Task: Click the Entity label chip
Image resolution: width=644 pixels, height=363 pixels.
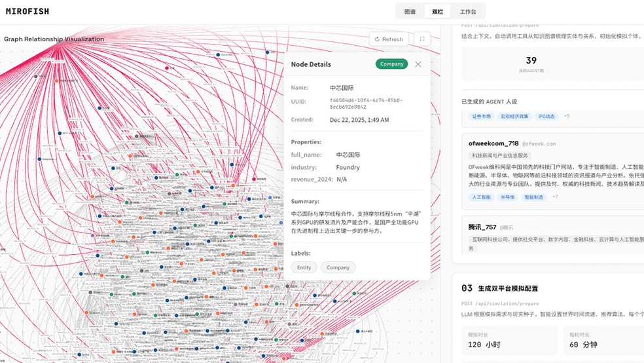Action: (x=304, y=267)
